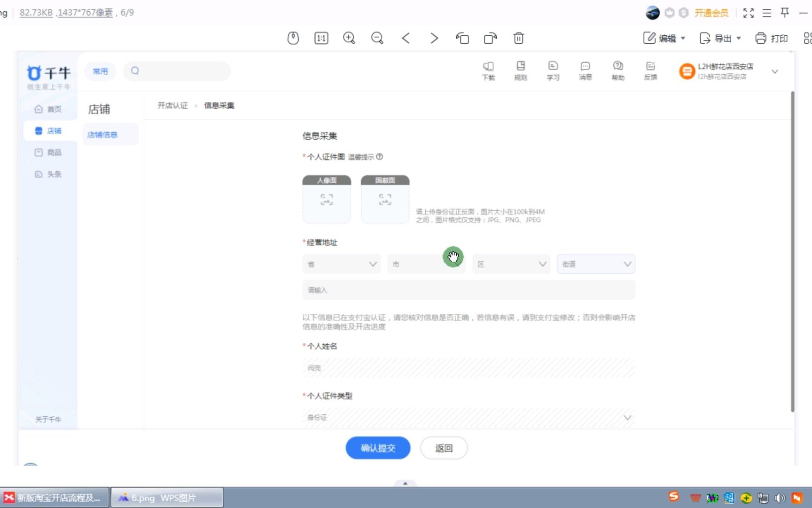The image size is (812, 508).
Task: Select 头条 in the sidebar
Action: (48, 174)
